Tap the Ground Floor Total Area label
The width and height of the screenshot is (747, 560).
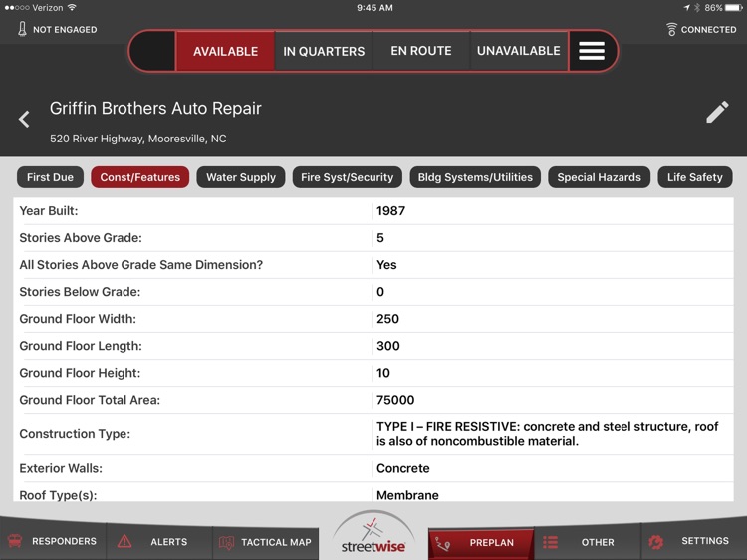(90, 400)
